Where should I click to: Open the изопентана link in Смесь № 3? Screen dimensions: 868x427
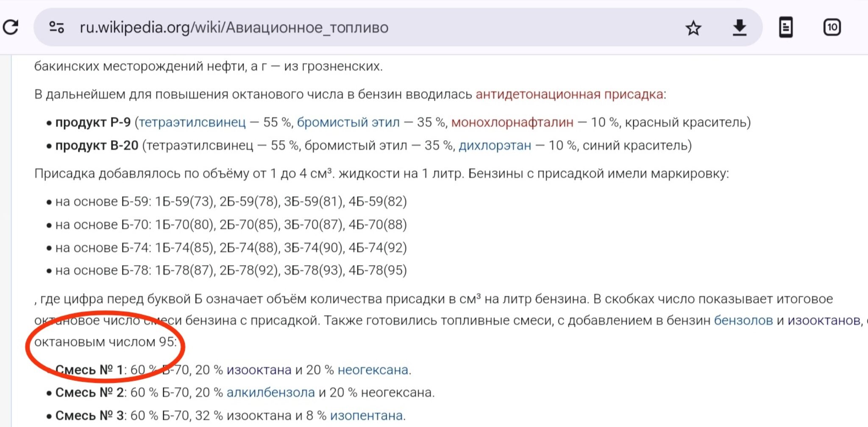click(x=366, y=416)
